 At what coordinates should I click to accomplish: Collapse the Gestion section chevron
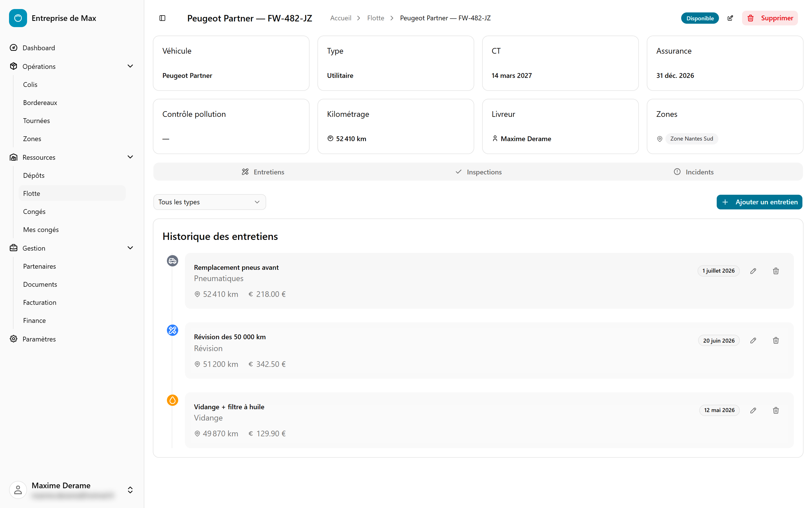click(130, 248)
